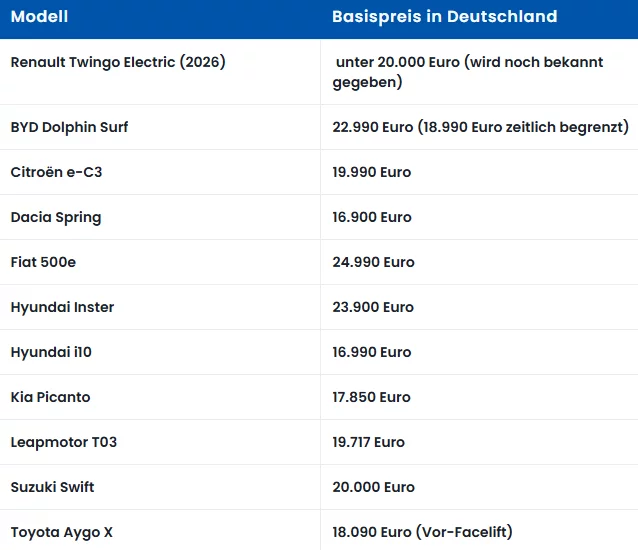Select the Hyundai i10 model cell

click(x=51, y=352)
